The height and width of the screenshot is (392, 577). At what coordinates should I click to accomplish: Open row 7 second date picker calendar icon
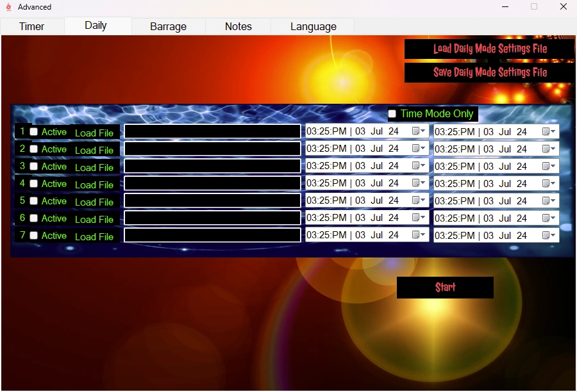[x=549, y=235]
